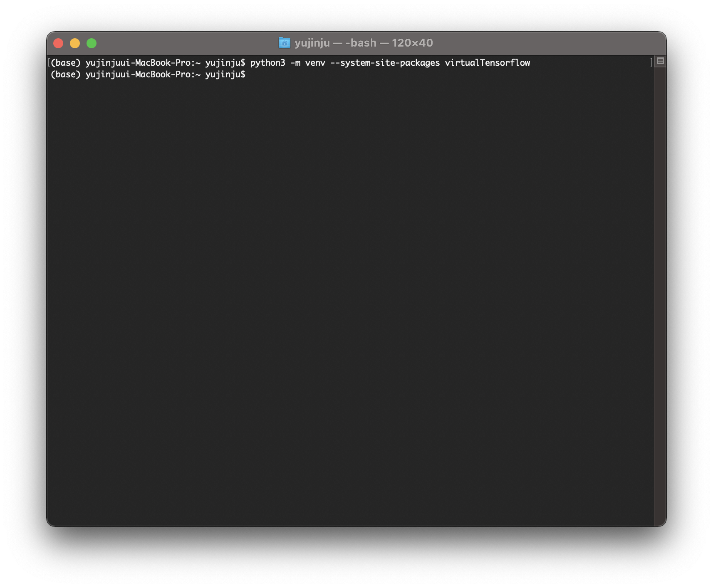Click the split pane icon at top right
This screenshot has width=713, height=588.
(660, 62)
